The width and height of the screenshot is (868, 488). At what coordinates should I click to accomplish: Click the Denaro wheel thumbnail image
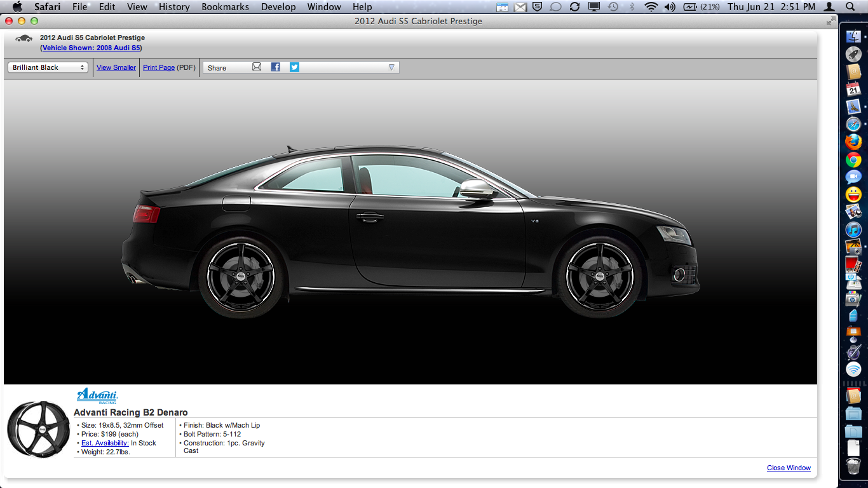pyautogui.click(x=38, y=429)
